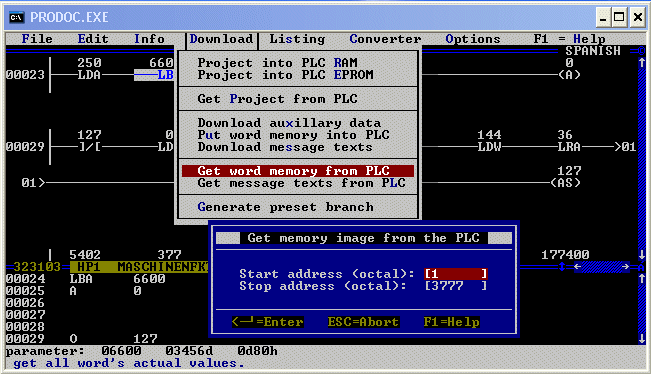
Task: Click the parameter value 03456d
Action: coord(189,351)
